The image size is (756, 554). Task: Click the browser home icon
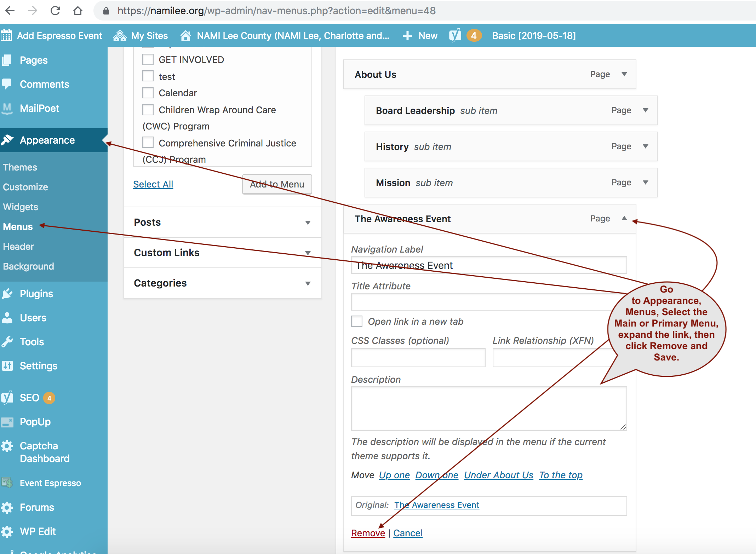click(x=78, y=11)
